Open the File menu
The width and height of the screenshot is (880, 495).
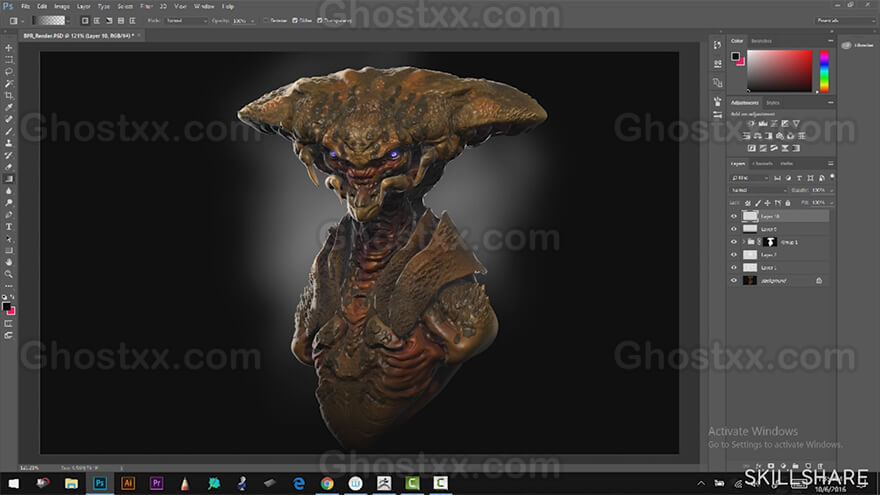pos(25,7)
